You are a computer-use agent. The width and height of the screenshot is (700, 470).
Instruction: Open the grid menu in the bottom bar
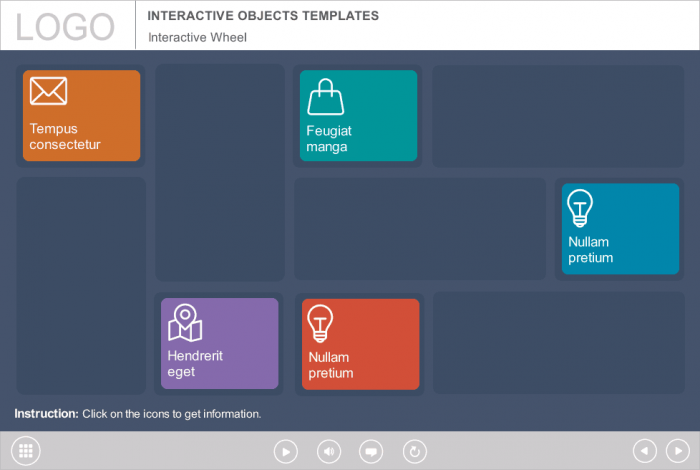(26, 451)
